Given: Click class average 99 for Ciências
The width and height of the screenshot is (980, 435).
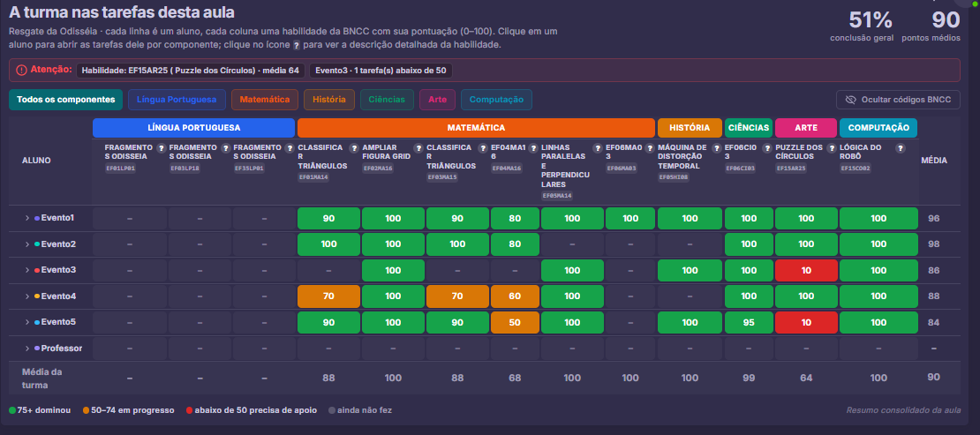Looking at the screenshot, I should tap(749, 379).
